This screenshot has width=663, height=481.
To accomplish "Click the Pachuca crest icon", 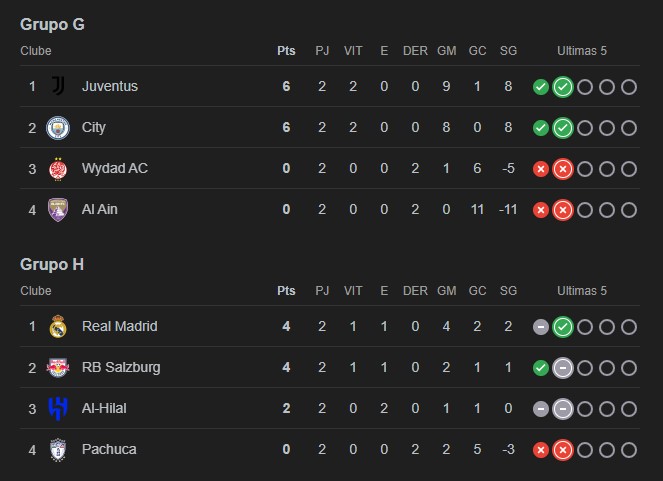I will 58,450.
